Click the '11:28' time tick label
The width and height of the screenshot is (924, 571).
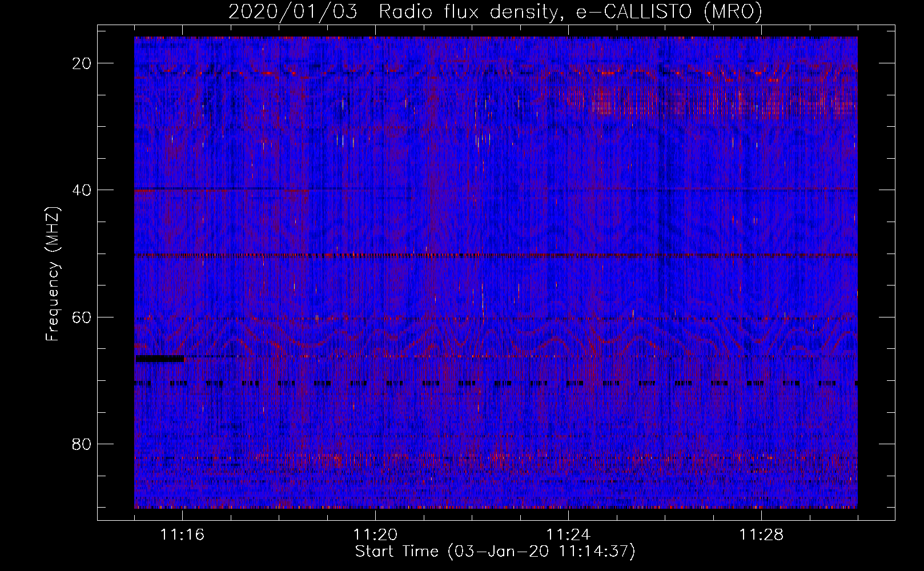pyautogui.click(x=762, y=535)
